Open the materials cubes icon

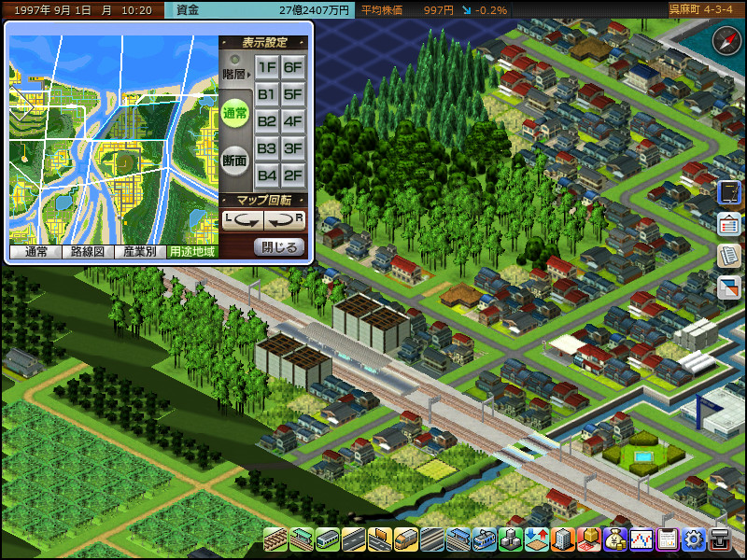pyautogui.click(x=511, y=539)
